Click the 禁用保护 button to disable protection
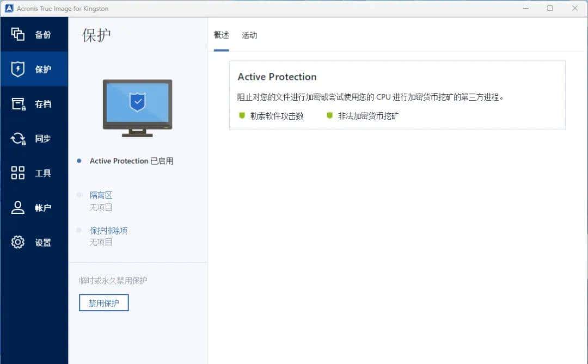Viewport: 588px width, 364px height. tap(103, 303)
